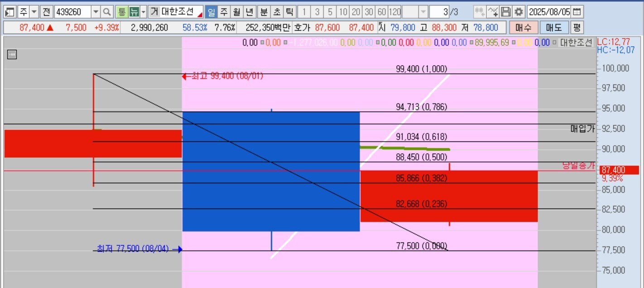Click the 대한조선 stock name field
Viewport: 644px width, 288px height.
(x=181, y=12)
